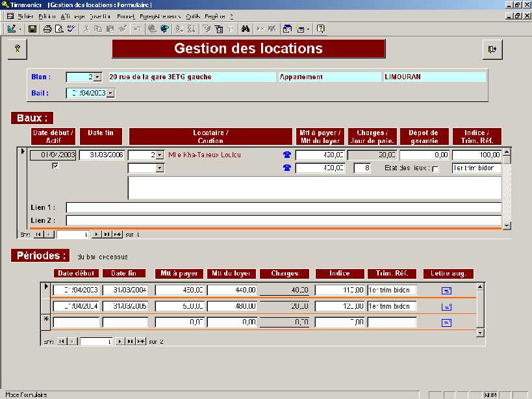The height and width of the screenshot is (399, 532).
Task: Apply the filter by selection icon
Action: click(207, 29)
